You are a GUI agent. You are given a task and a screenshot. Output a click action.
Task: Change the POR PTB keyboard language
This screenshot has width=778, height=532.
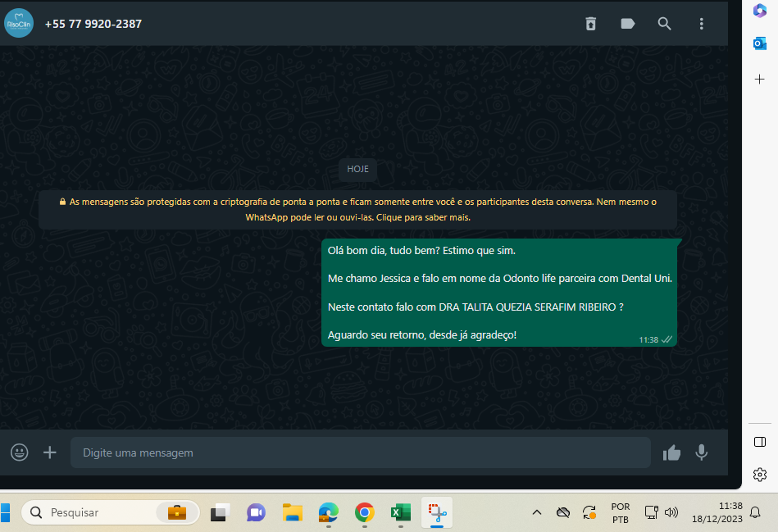621,513
